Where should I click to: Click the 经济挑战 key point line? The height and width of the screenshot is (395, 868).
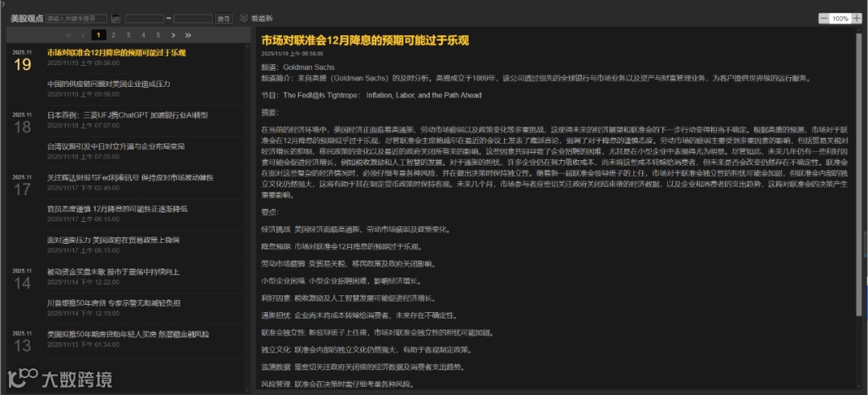tap(355, 229)
